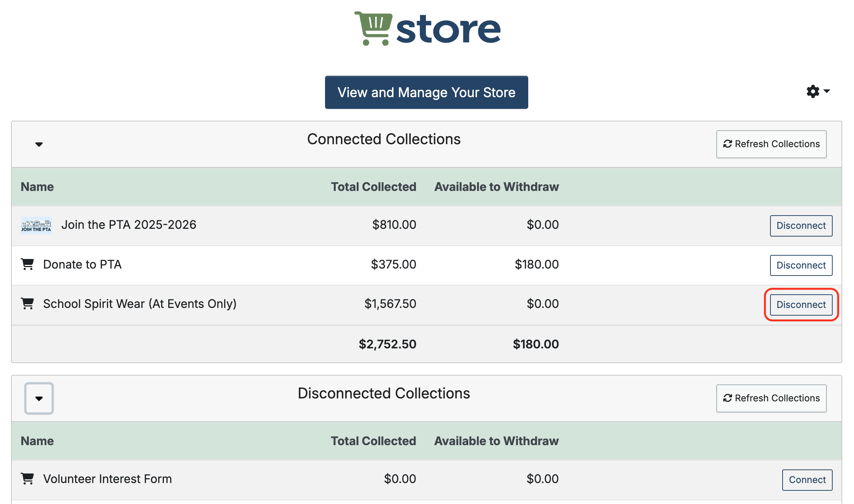Image resolution: width=854 pixels, height=504 pixels.
Task: Disconnect School Spirit Wear collection
Action: pyautogui.click(x=801, y=305)
